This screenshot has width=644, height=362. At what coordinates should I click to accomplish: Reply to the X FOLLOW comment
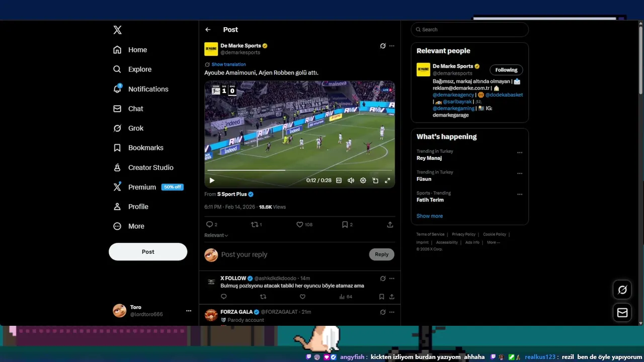pos(224,297)
